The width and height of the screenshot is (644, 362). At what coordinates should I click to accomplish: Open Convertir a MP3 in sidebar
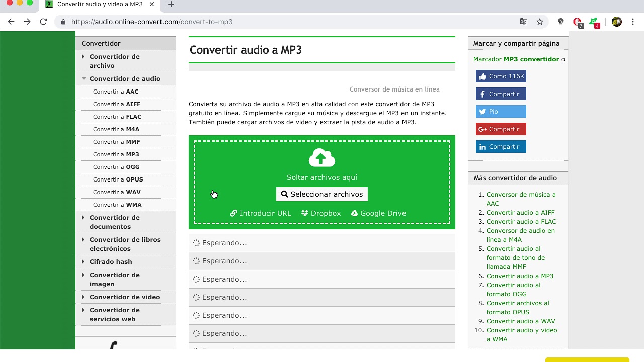116,154
